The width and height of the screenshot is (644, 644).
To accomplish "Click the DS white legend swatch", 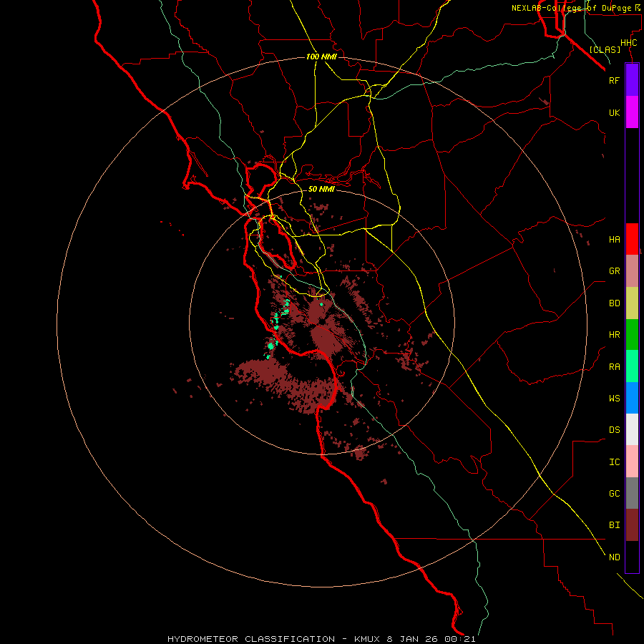I will coord(632,429).
